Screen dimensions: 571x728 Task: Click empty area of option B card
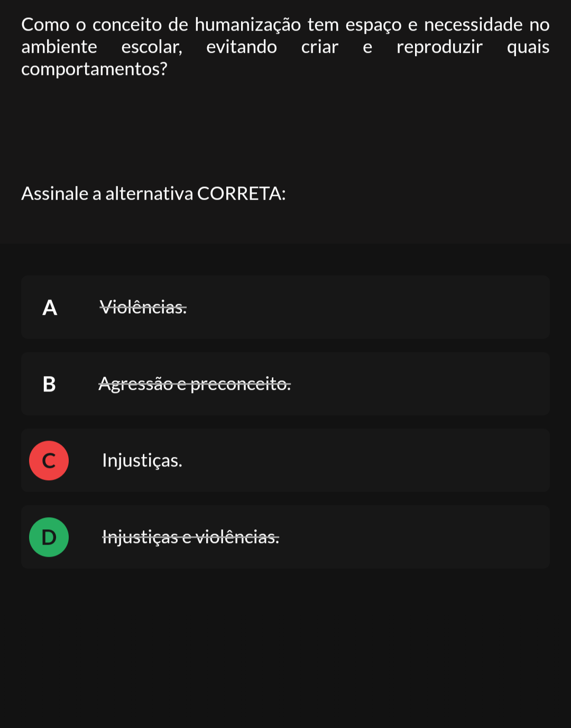coord(423,384)
